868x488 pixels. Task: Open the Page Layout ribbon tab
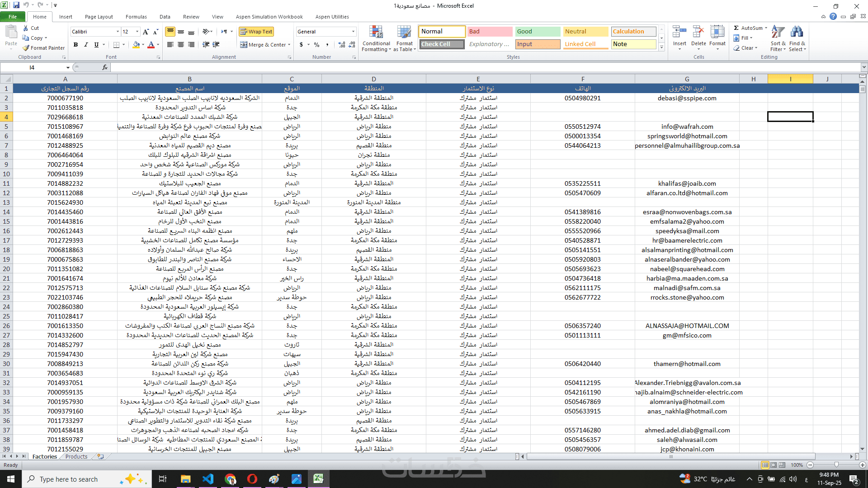99,17
